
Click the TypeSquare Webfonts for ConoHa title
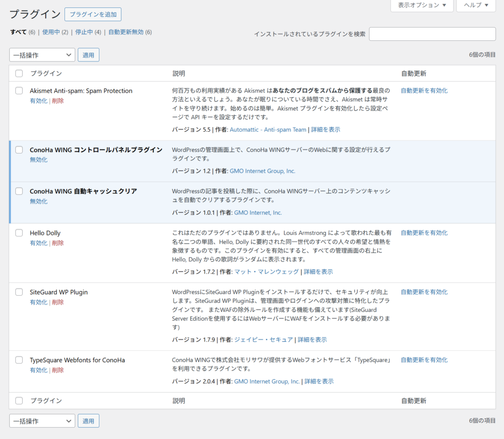pos(77,360)
